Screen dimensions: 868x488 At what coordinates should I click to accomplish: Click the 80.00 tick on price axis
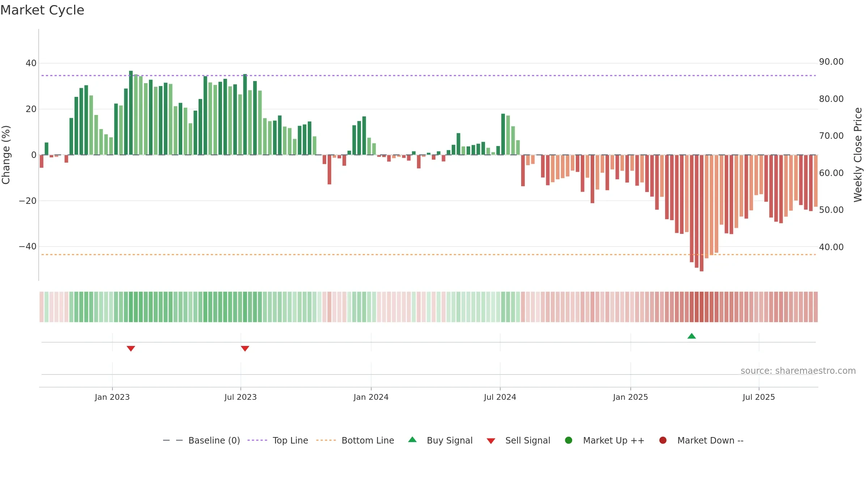(831, 99)
